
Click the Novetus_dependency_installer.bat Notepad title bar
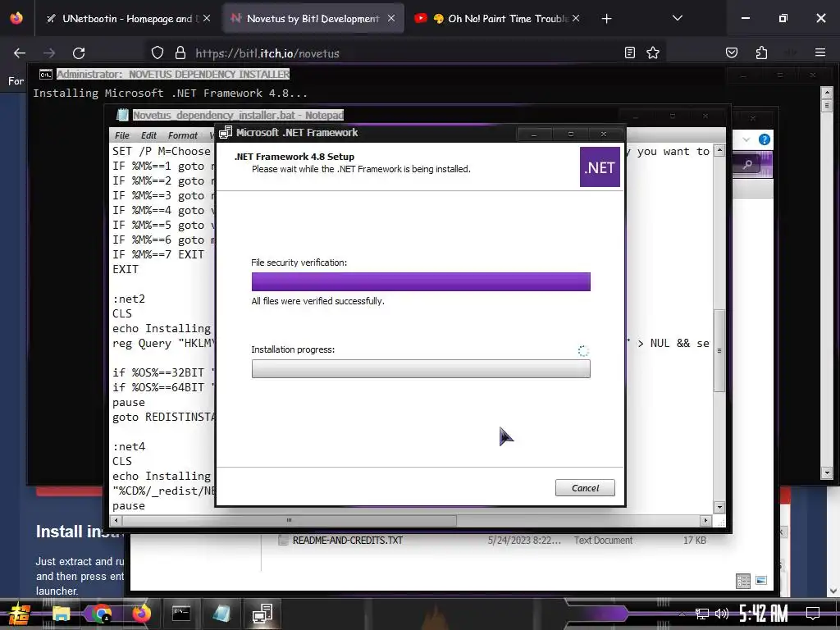239,115
